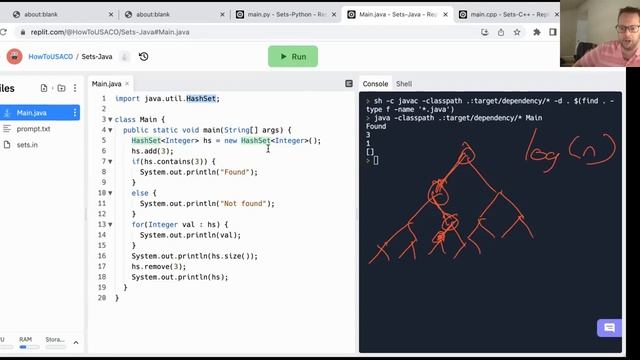Click the Sets-Java repl name

(x=97, y=57)
